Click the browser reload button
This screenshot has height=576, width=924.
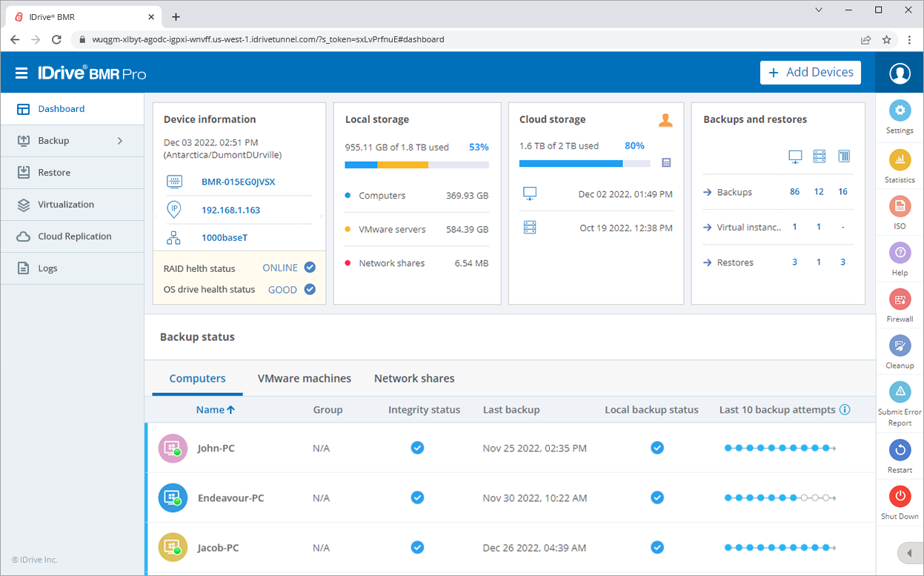(x=56, y=39)
